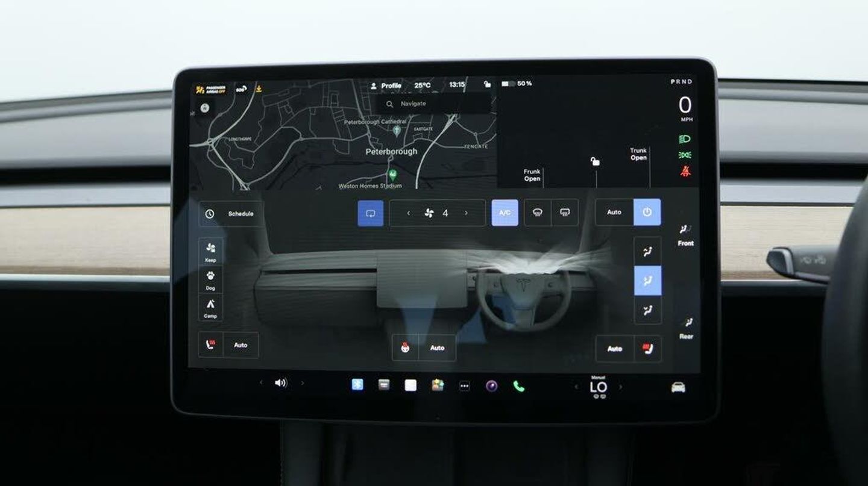Select the foot-level airflow direction
The width and height of the screenshot is (868, 486).
647,310
